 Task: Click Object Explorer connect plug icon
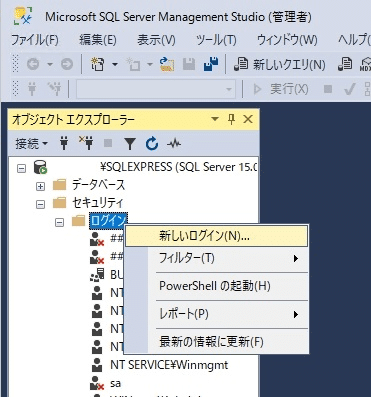pos(64,143)
